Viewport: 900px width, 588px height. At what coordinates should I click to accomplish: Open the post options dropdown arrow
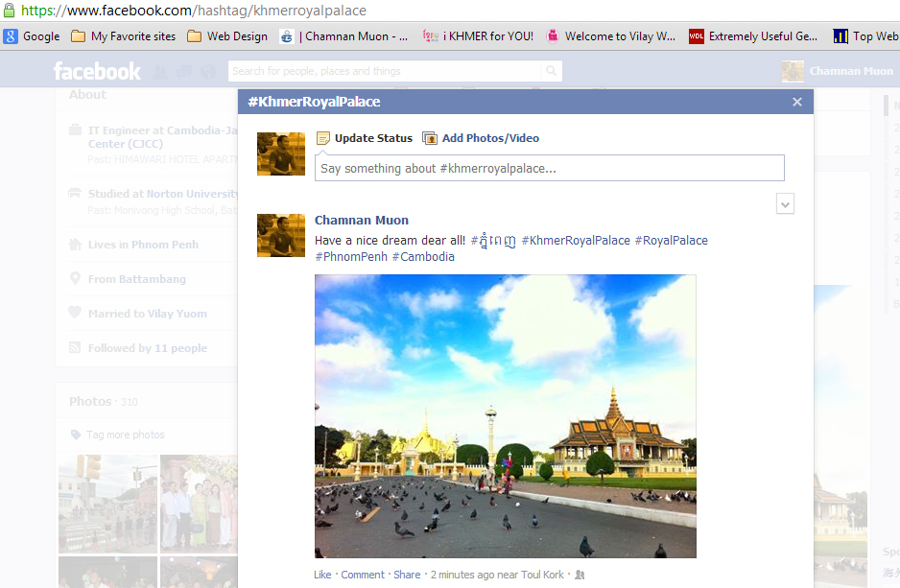(785, 203)
